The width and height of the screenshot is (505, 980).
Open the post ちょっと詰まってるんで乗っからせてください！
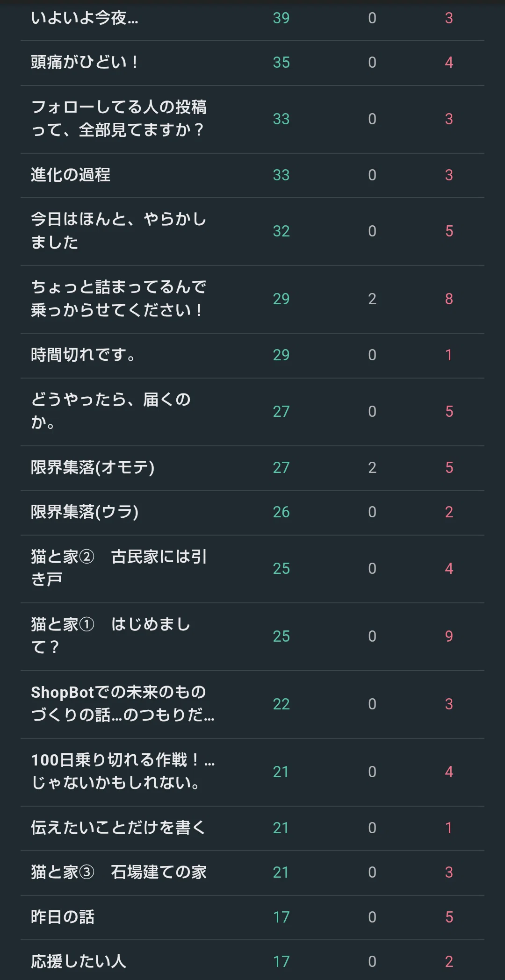click(252, 299)
